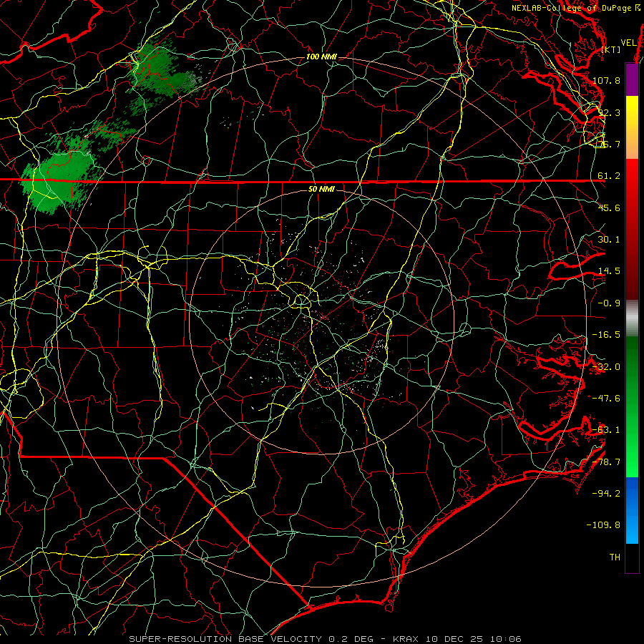The height and width of the screenshot is (644, 644).
Task: Click the -47.6 legend value
Action: pos(606,399)
